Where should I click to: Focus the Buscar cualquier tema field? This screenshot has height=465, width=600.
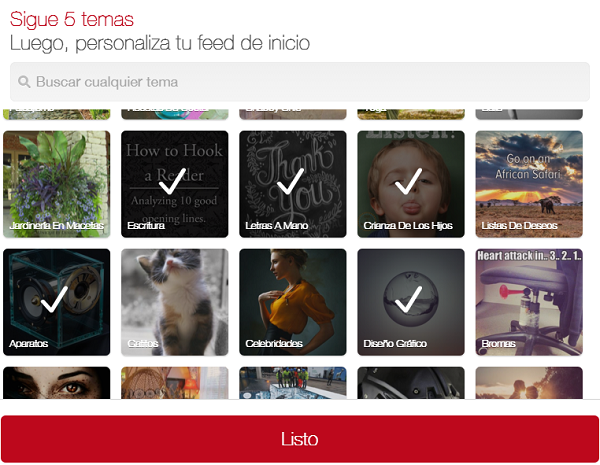pos(300,82)
